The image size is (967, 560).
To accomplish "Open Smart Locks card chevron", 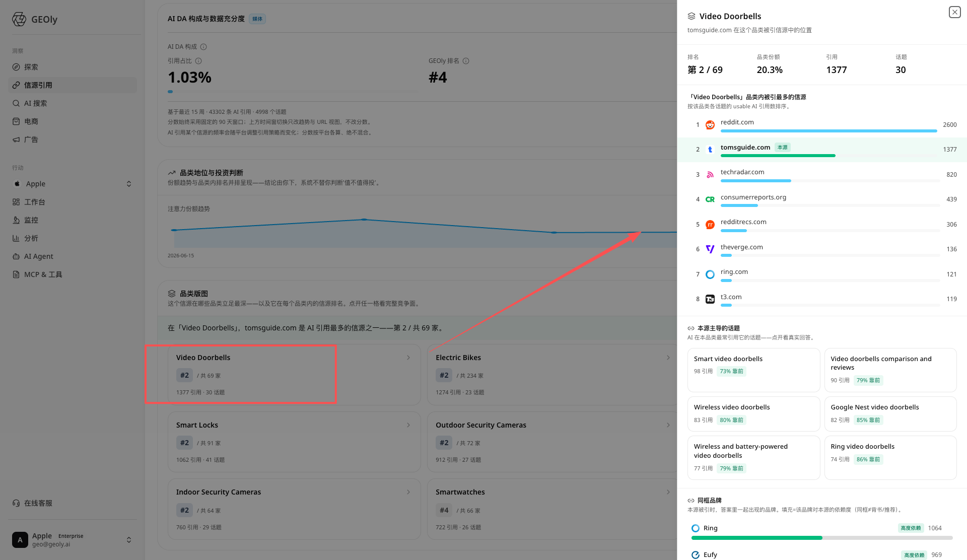I will pos(408,425).
